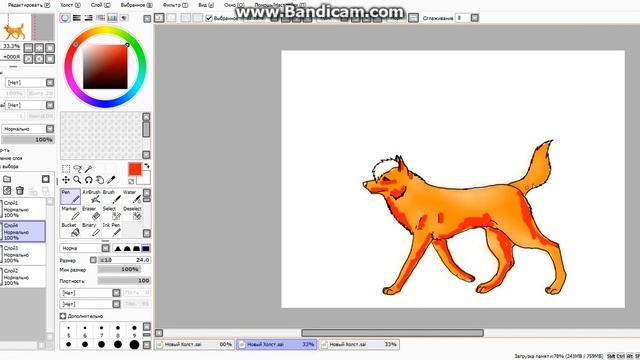Select the Eraser tool
Image resolution: width=640 pixels, height=360 pixels.
[91, 213]
